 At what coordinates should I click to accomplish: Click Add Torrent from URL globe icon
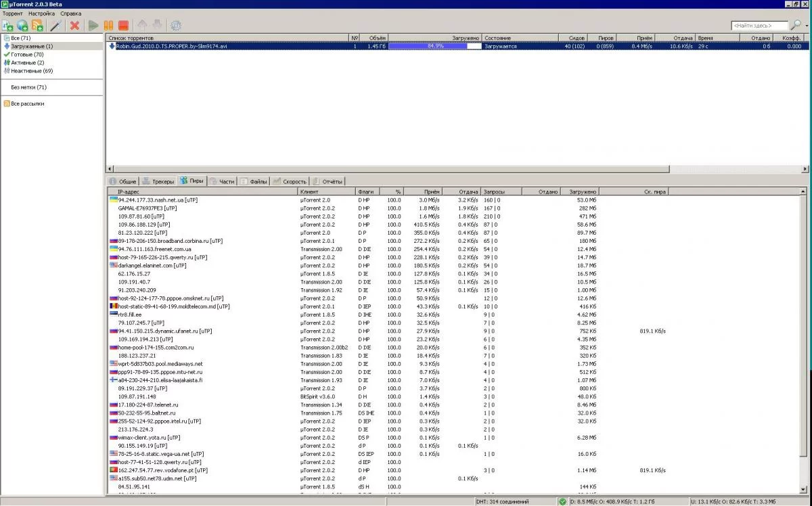[22, 26]
